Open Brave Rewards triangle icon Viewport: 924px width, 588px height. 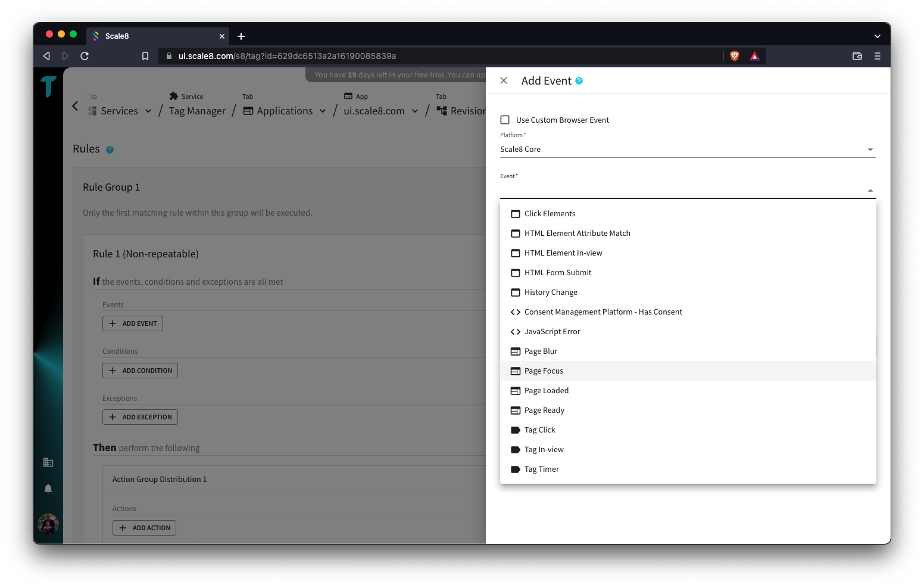point(755,56)
